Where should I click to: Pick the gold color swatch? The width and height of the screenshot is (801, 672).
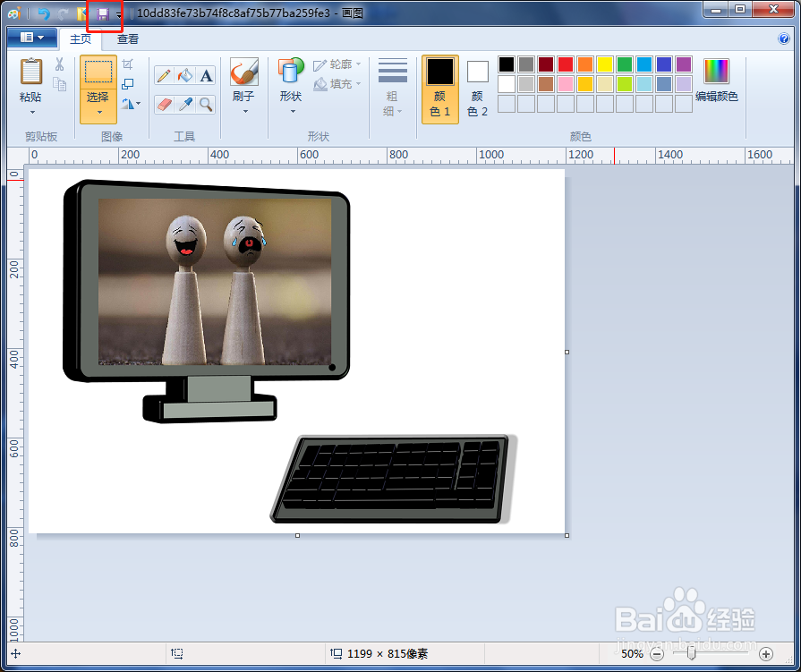(585, 84)
